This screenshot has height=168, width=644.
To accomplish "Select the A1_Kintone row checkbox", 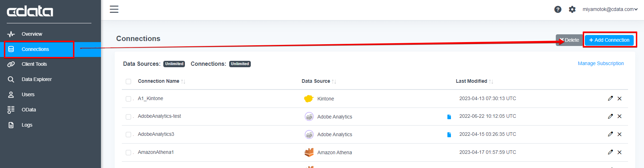I will [128, 99].
